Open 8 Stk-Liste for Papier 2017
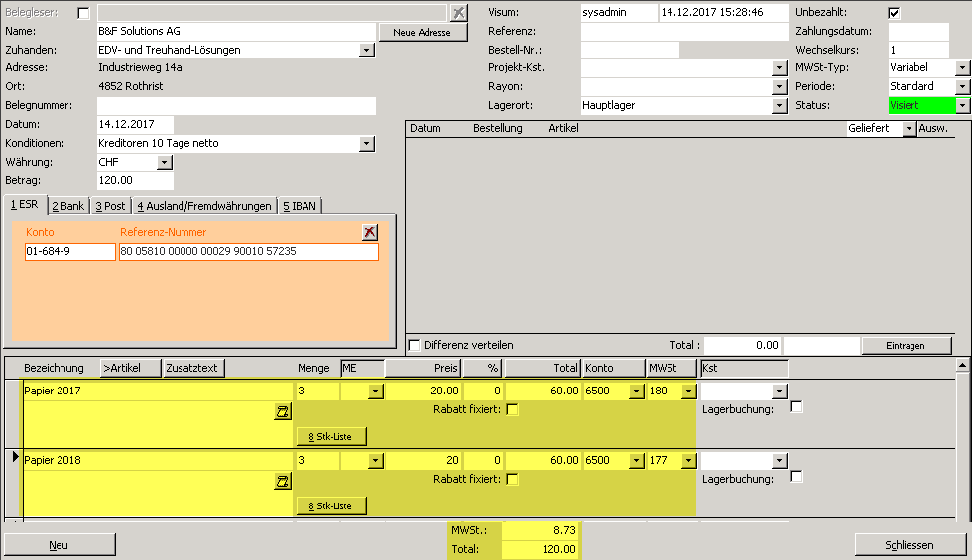 pyautogui.click(x=331, y=436)
